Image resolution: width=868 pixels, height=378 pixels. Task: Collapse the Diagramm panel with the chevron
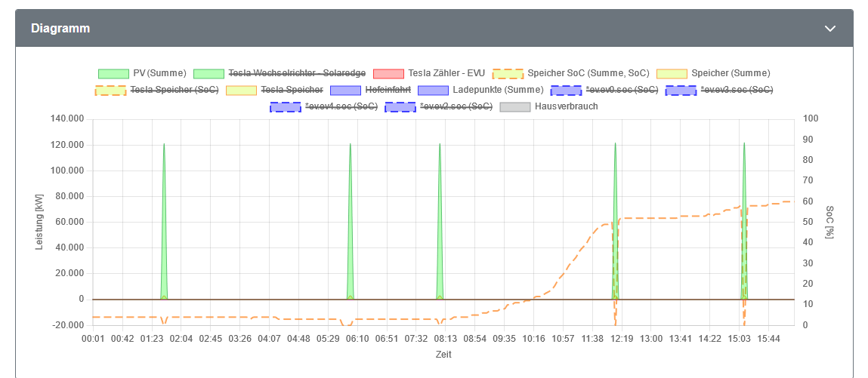pos(829,29)
